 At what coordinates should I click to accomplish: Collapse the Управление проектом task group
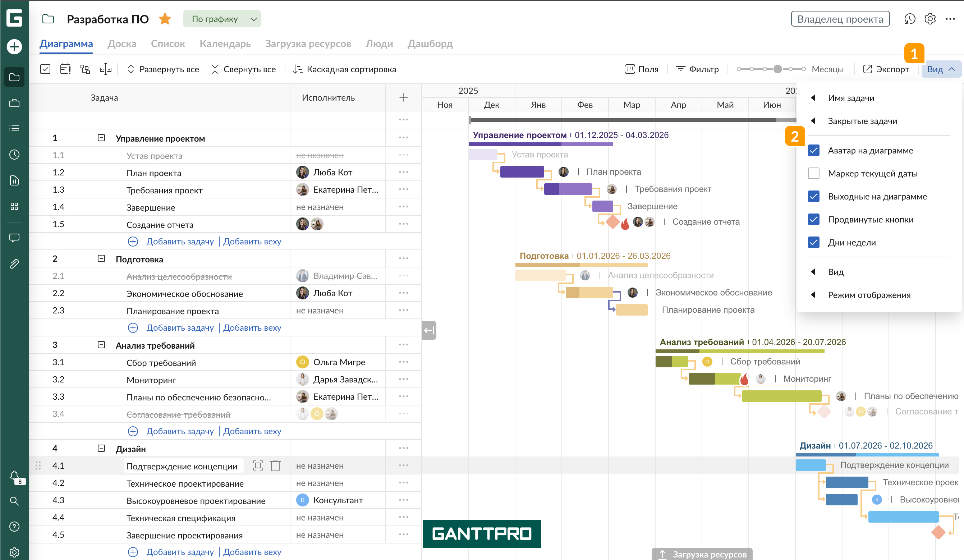tap(101, 138)
